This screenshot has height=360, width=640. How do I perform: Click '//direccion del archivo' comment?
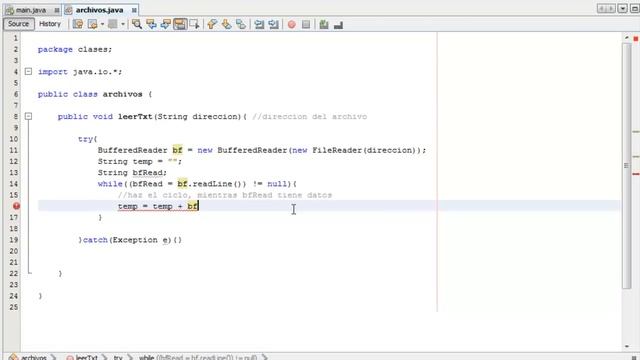click(309, 117)
